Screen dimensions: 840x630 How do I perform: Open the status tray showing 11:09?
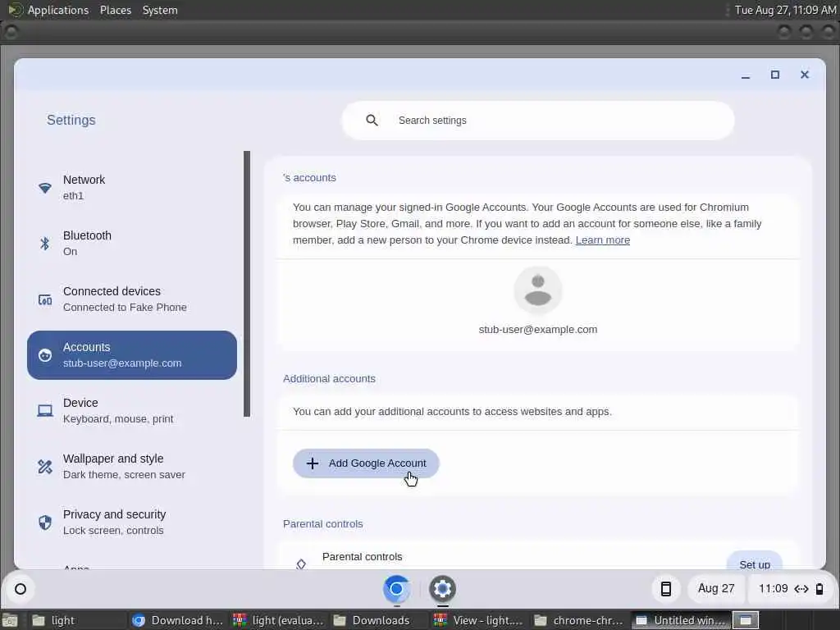(x=791, y=589)
